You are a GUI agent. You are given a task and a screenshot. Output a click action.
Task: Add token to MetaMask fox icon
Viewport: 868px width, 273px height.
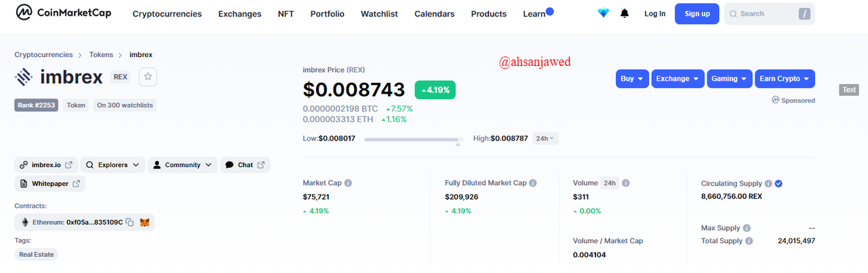click(144, 222)
